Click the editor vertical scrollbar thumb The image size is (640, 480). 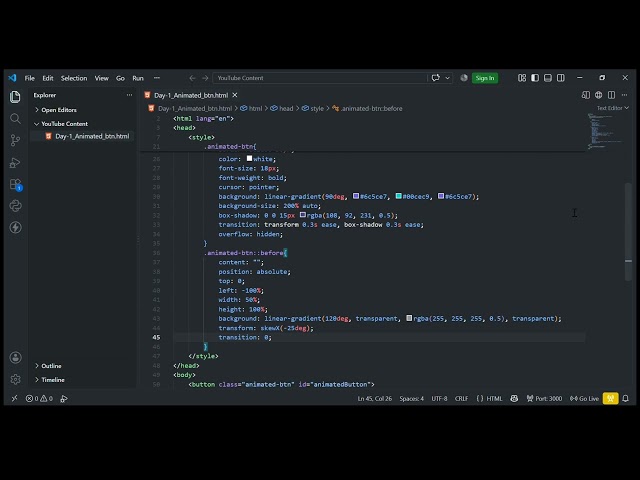click(x=628, y=231)
